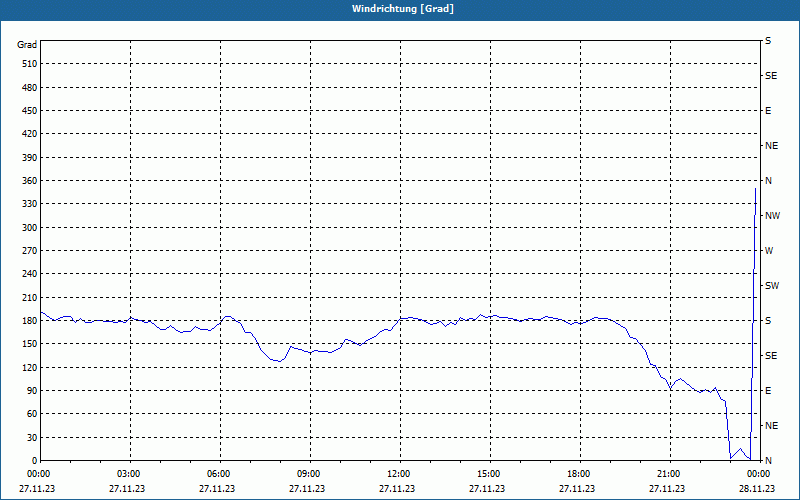Click the 09:00 time axis label
This screenshot has width=800, height=500.
308,474
